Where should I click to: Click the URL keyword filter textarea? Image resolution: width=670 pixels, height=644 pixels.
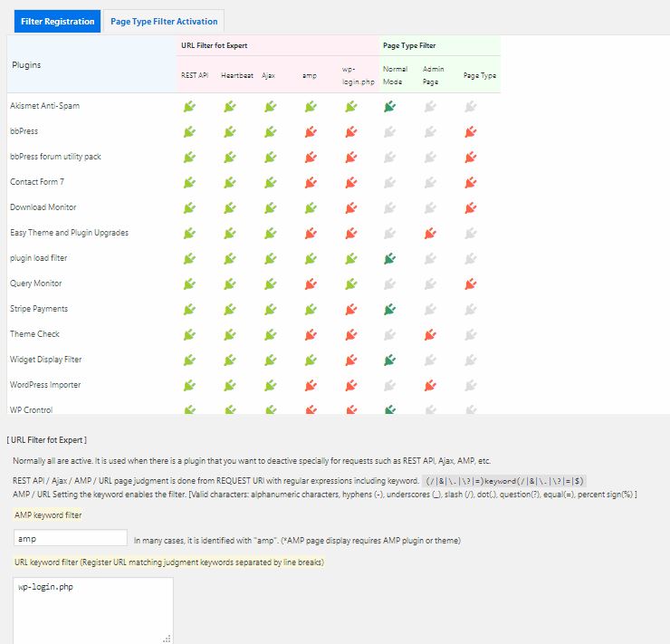(93, 610)
